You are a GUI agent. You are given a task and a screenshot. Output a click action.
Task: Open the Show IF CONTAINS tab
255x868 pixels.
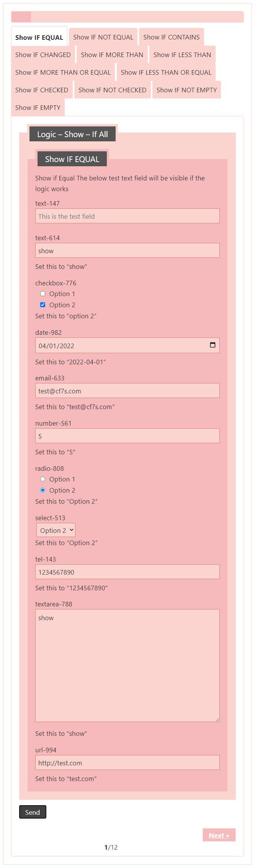click(171, 37)
